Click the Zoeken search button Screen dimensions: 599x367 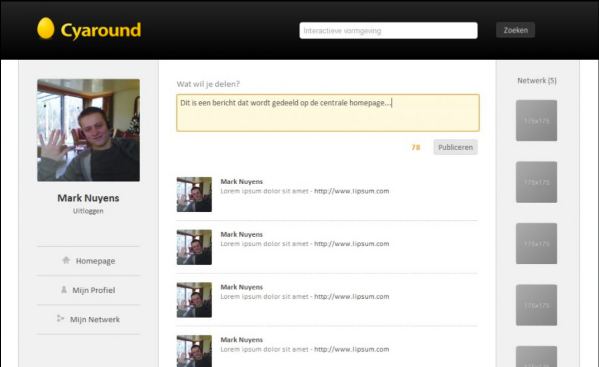click(515, 30)
